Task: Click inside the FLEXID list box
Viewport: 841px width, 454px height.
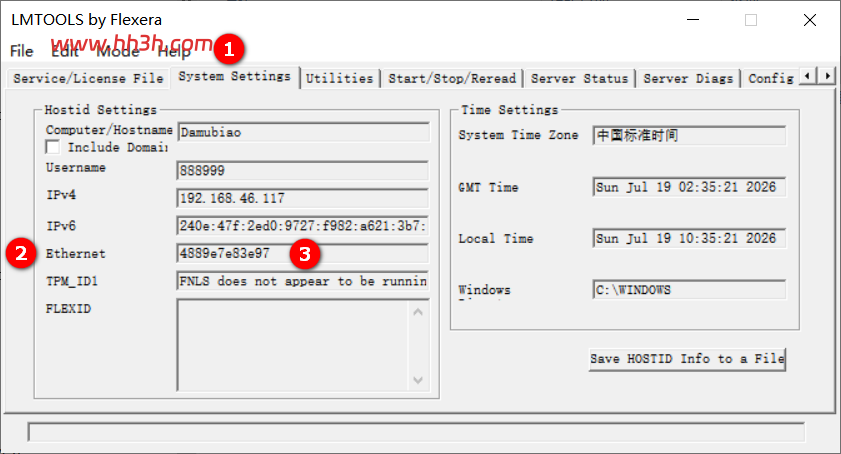Action: (292, 345)
